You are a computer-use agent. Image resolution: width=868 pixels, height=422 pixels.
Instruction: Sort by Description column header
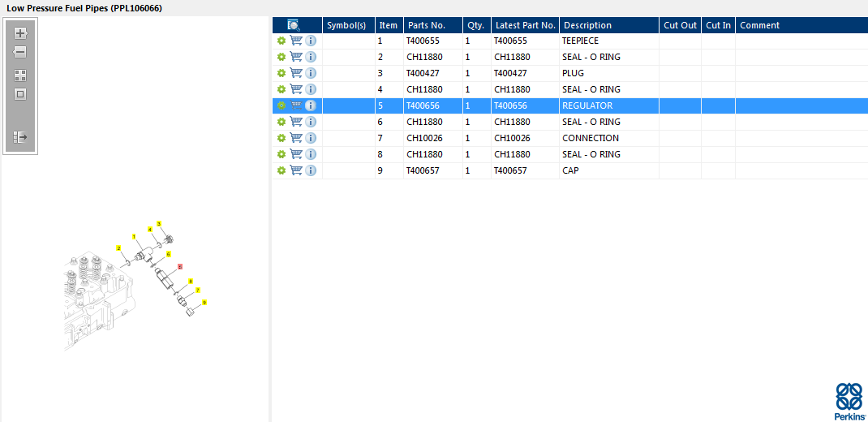(609, 25)
